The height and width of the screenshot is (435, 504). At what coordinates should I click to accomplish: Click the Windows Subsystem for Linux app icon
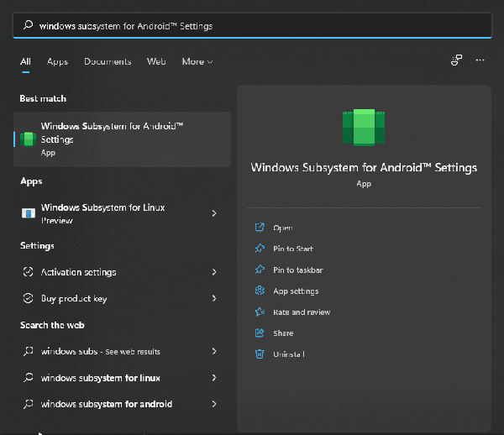click(29, 213)
